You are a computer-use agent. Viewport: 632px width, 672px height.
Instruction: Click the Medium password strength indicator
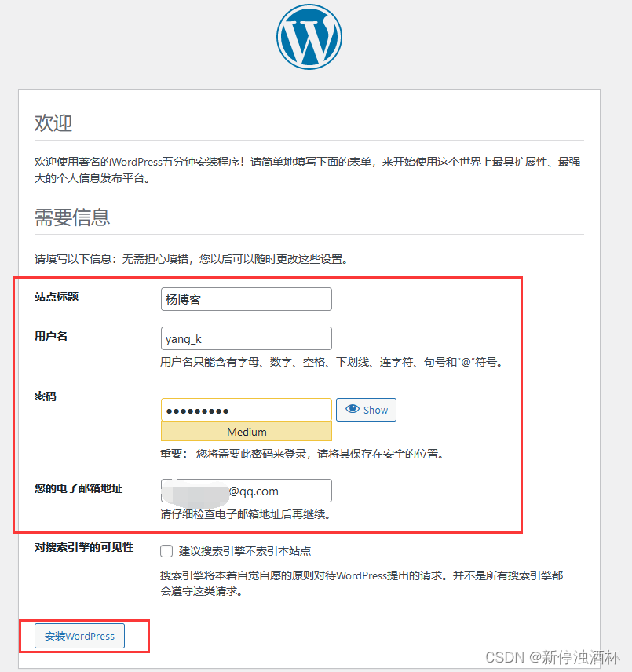click(x=247, y=432)
